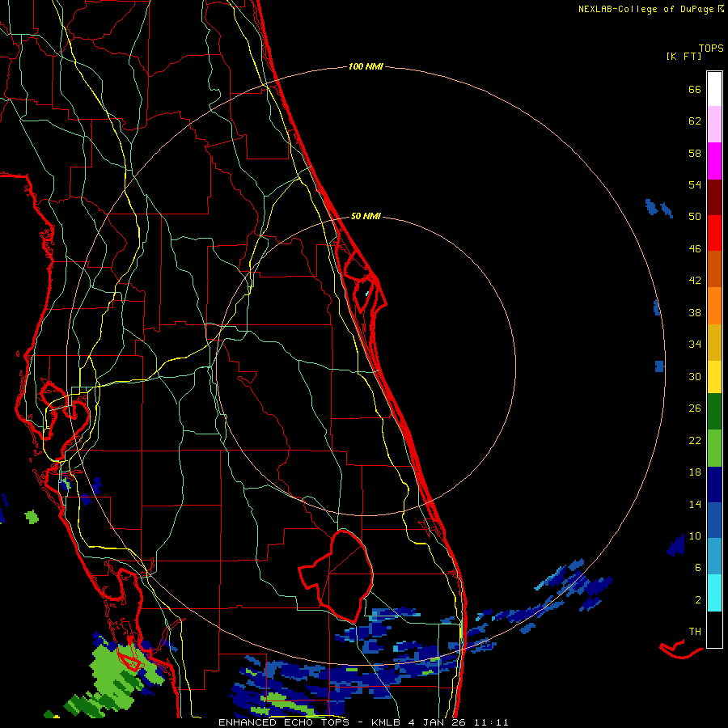Screen dimensions: 728x728
Task: Click the 14 legend value
Action: [x=695, y=504]
